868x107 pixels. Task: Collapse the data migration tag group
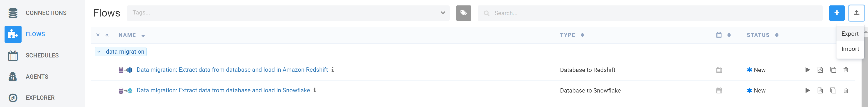(99, 52)
